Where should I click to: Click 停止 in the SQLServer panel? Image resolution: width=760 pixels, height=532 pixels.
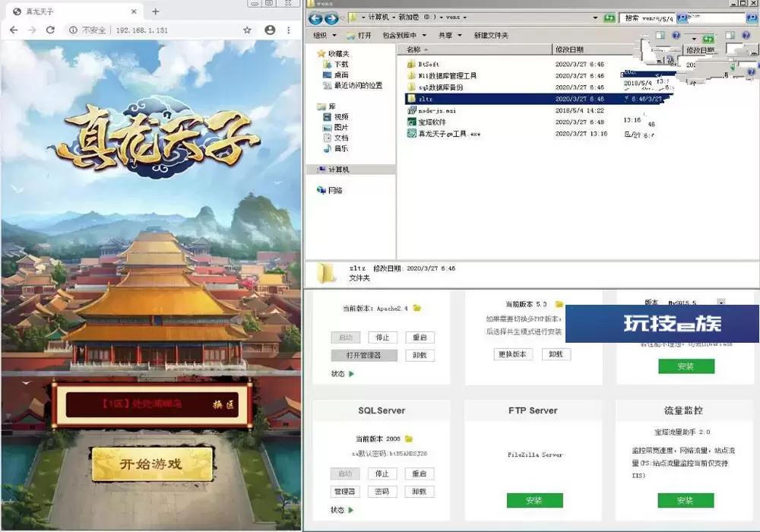[382, 473]
